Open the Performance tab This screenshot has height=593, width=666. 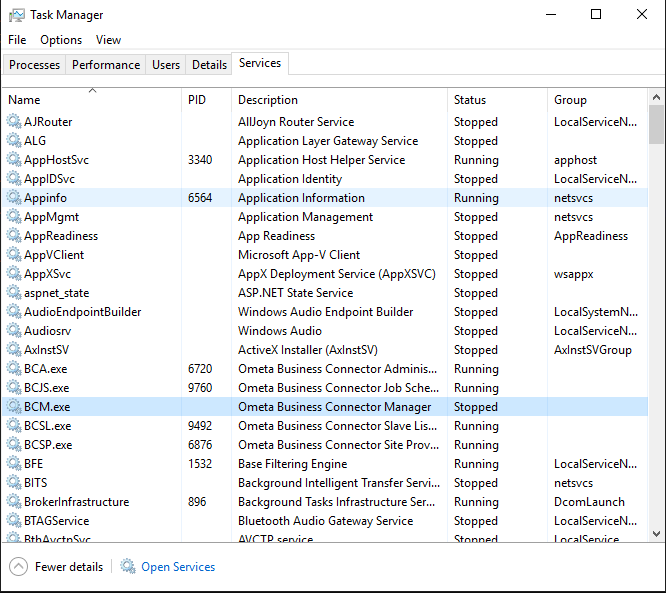pyautogui.click(x=106, y=65)
